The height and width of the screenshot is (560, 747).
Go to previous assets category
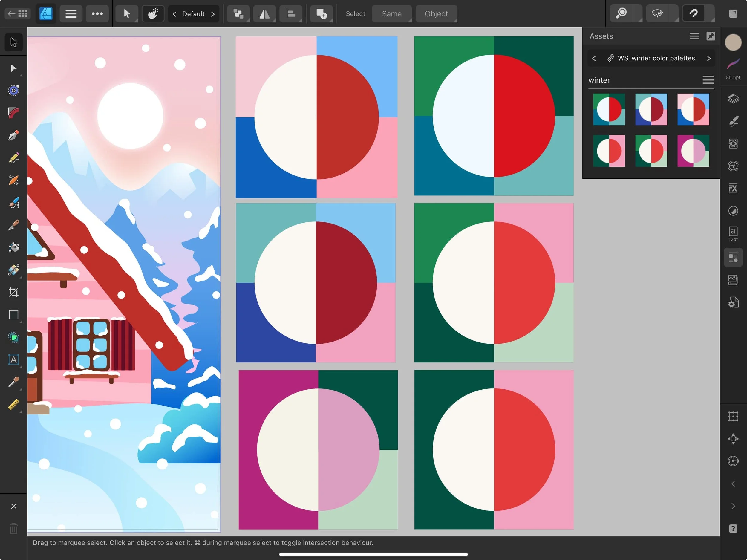coord(594,59)
